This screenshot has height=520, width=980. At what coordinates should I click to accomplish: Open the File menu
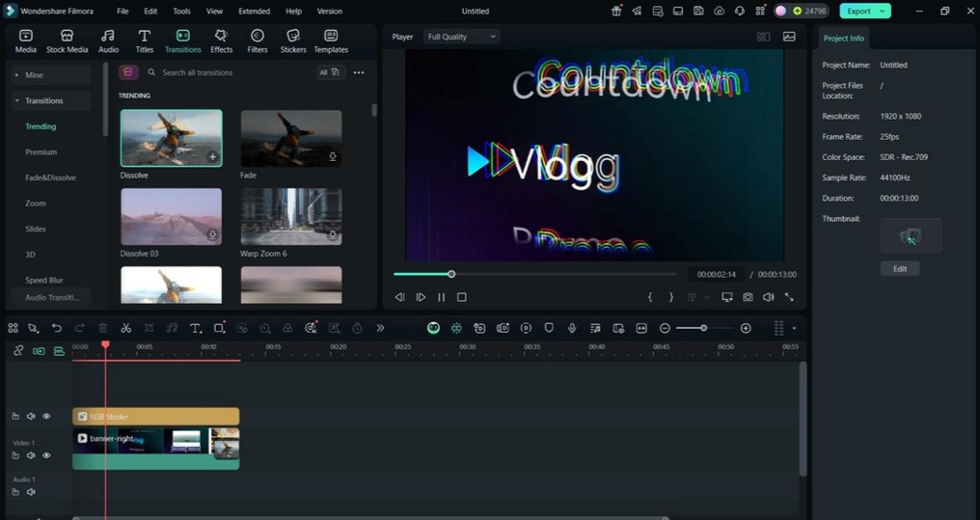[122, 11]
